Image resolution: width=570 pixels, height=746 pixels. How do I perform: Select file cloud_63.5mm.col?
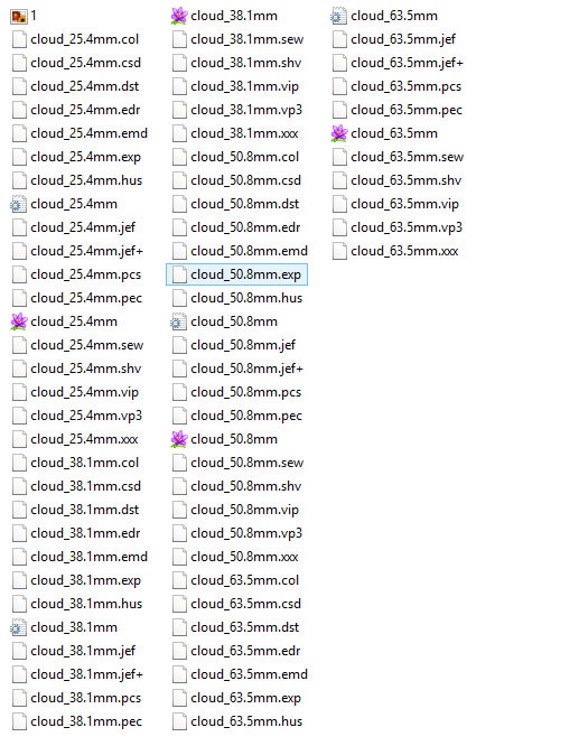pyautogui.click(x=236, y=580)
